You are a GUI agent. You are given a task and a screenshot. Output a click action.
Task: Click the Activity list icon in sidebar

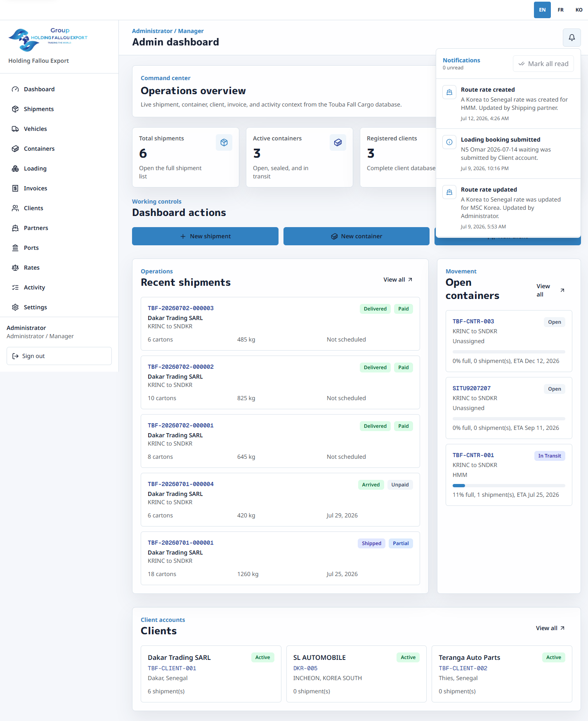click(15, 287)
